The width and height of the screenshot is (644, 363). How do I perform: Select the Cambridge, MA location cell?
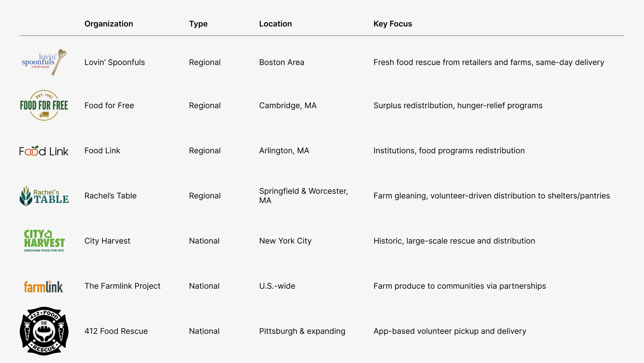point(288,106)
